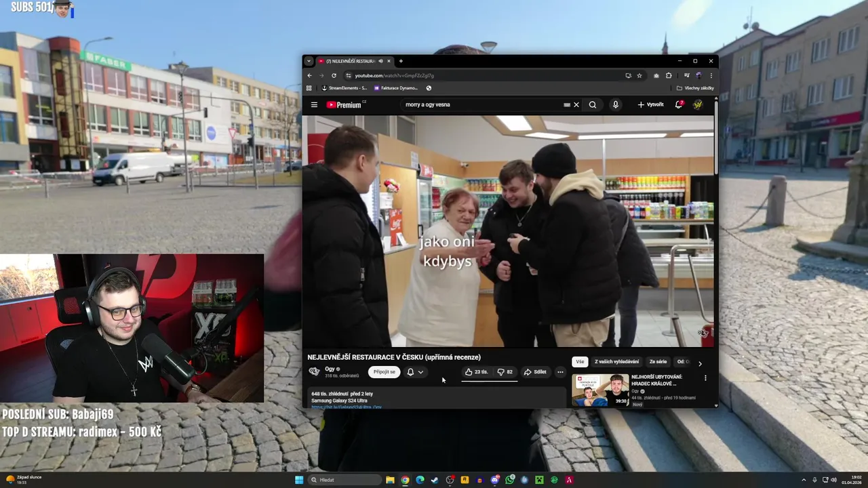868x488 pixels.
Task: Open File Explorer from the taskbar
Action: click(x=390, y=480)
